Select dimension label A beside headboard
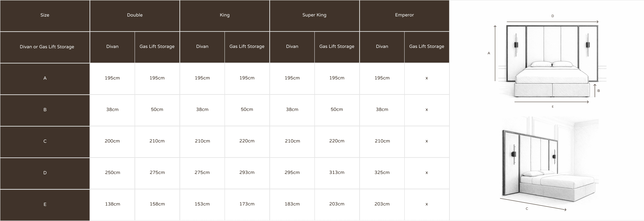 point(489,53)
